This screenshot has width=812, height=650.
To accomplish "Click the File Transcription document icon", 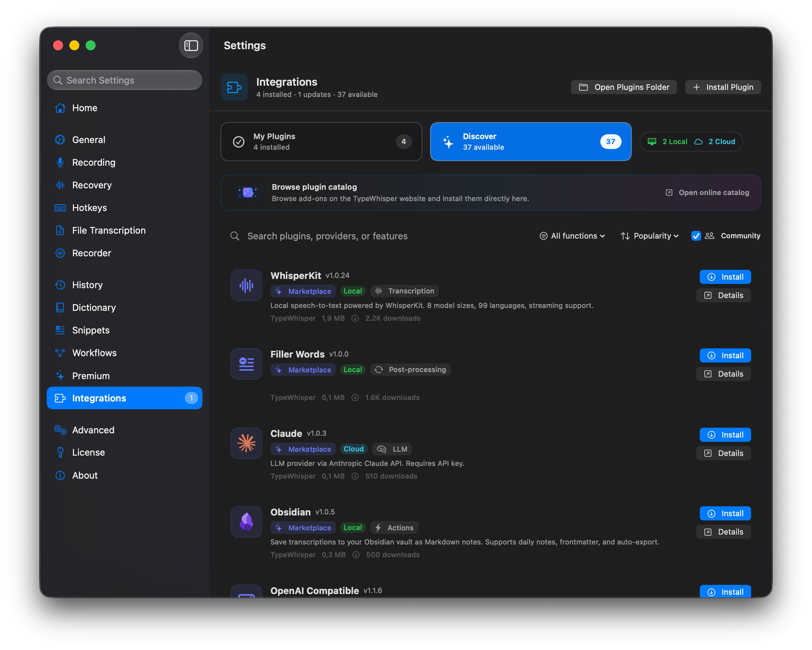I will [60, 230].
